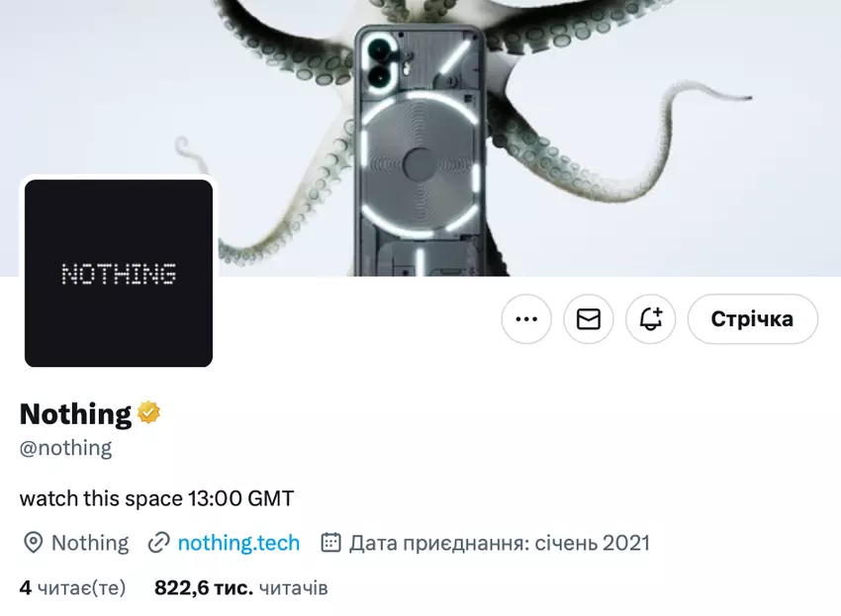Click the @nothing username handle
This screenshot has height=616, width=841.
coord(66,448)
